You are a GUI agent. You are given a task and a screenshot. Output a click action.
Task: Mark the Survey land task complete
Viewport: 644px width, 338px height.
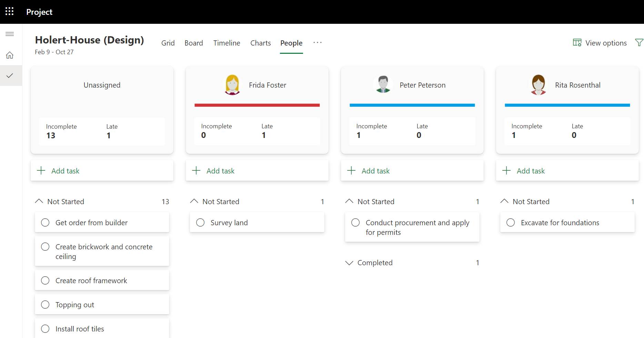click(x=200, y=222)
